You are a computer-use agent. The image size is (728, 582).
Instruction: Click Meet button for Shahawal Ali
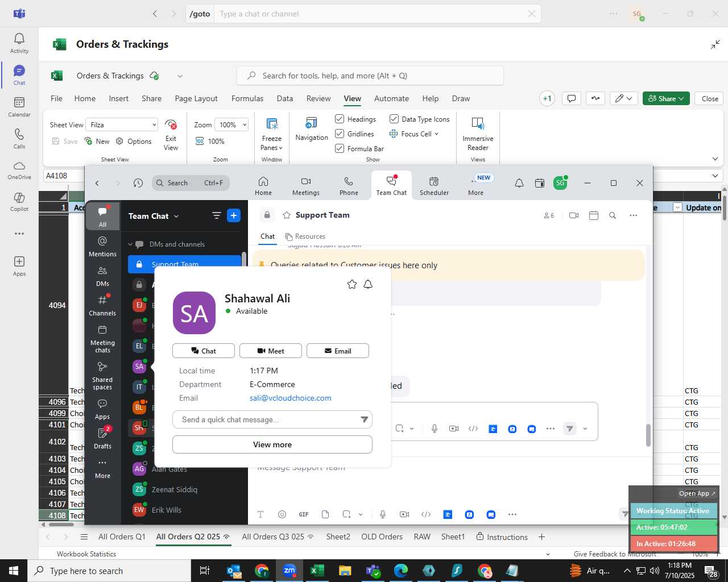271,351
